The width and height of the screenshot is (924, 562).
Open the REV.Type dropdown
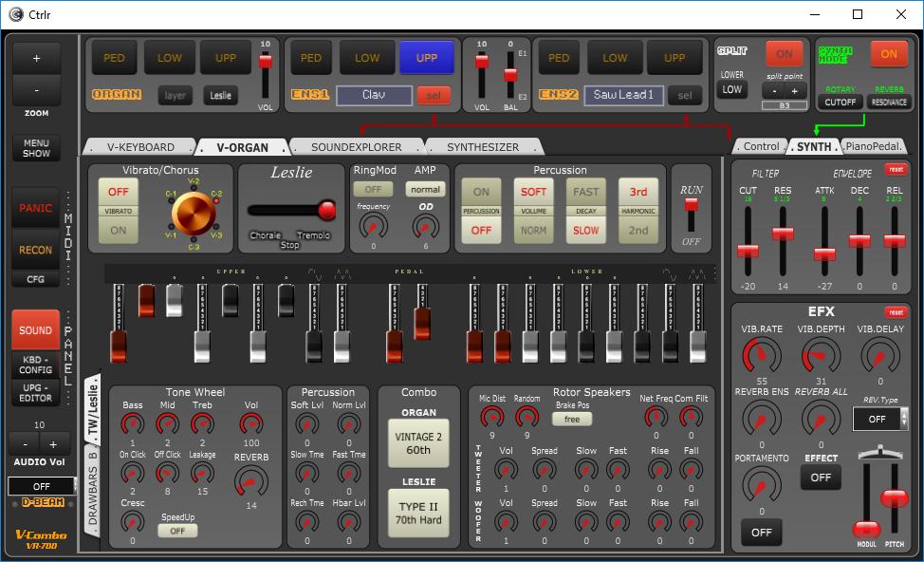[x=880, y=419]
